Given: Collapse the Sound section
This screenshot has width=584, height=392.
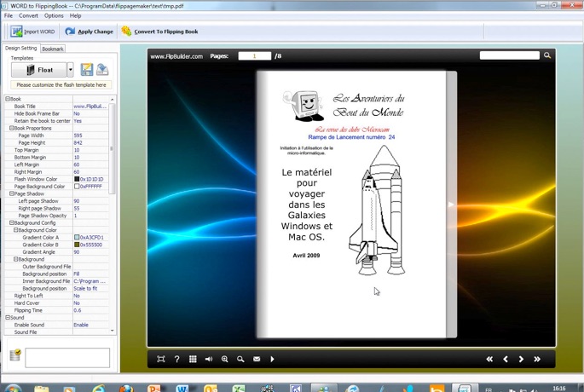Looking at the screenshot, I should tap(8, 318).
